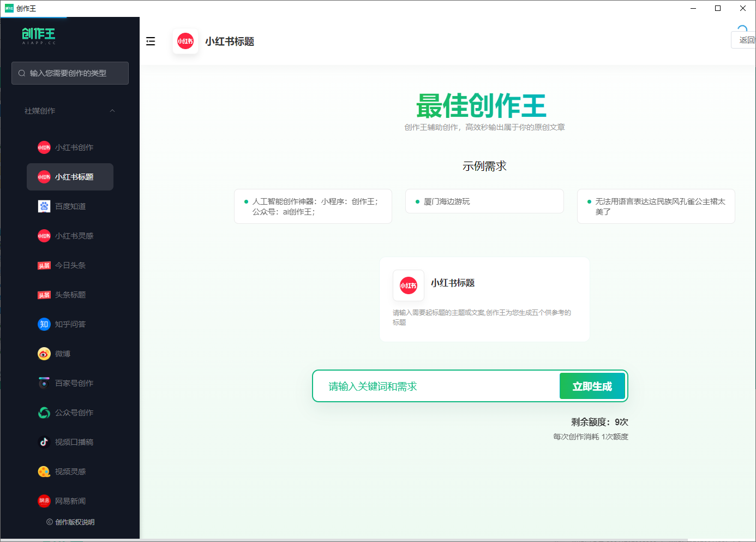Click the 网易新闻 red icon
The image size is (756, 542).
click(x=44, y=501)
